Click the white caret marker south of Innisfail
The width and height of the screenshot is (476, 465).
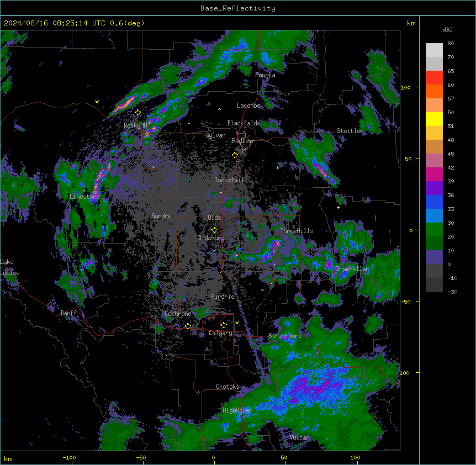click(x=221, y=193)
